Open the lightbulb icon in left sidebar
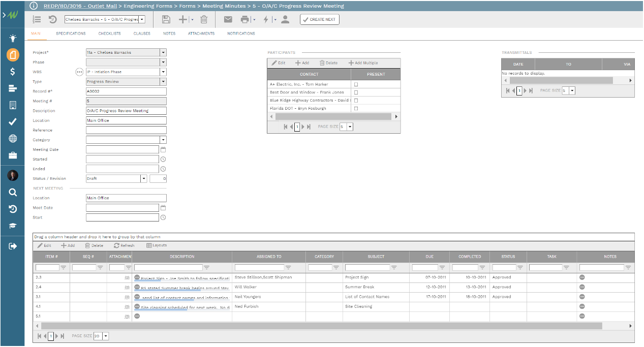644x347 pixels. point(13,38)
